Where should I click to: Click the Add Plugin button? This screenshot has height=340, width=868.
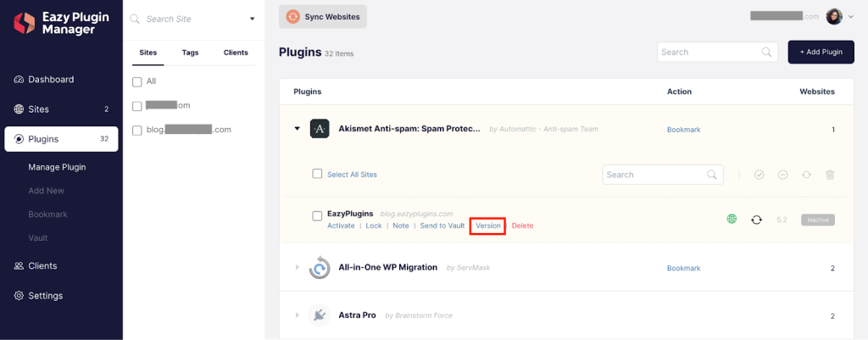pyautogui.click(x=821, y=52)
